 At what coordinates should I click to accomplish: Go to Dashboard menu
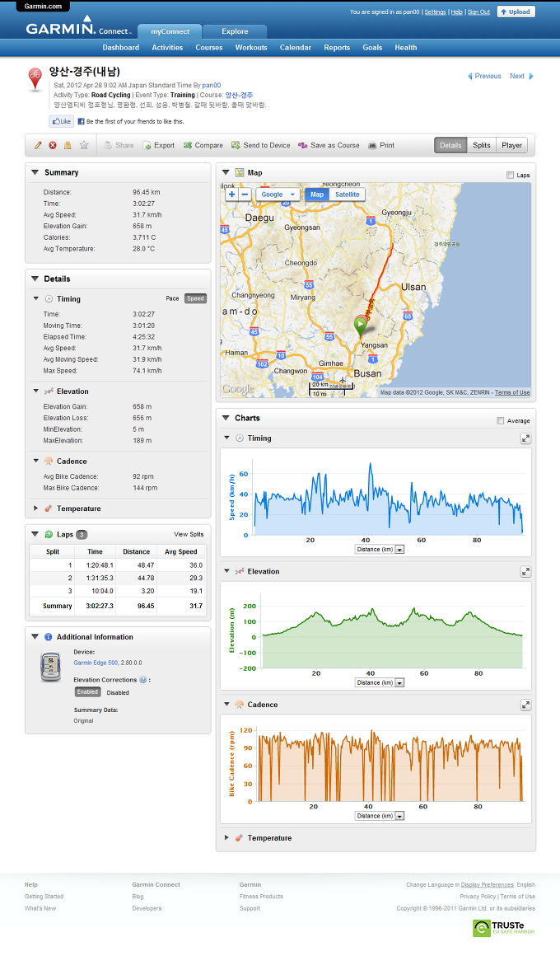point(121,48)
